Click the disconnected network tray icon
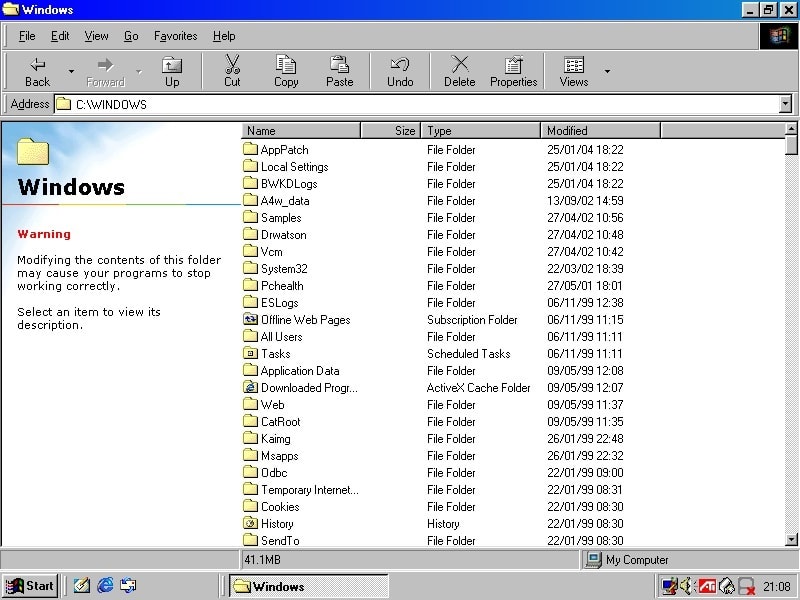Screen dimensions: 800x600 pos(746,586)
